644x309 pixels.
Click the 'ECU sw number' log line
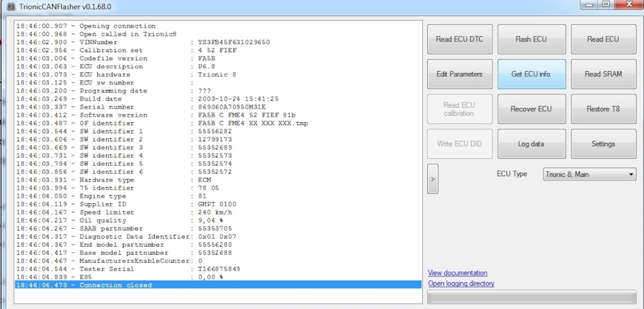pyautogui.click(x=218, y=82)
